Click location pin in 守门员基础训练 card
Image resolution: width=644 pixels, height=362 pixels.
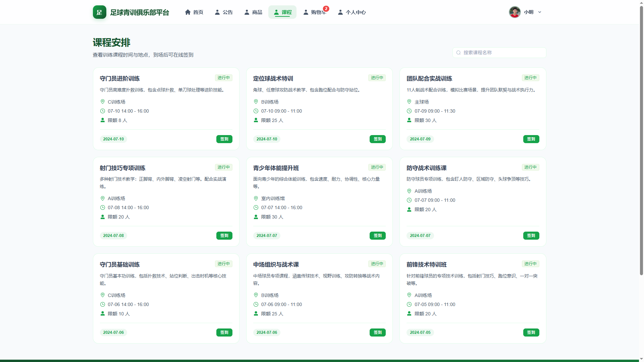point(103,295)
